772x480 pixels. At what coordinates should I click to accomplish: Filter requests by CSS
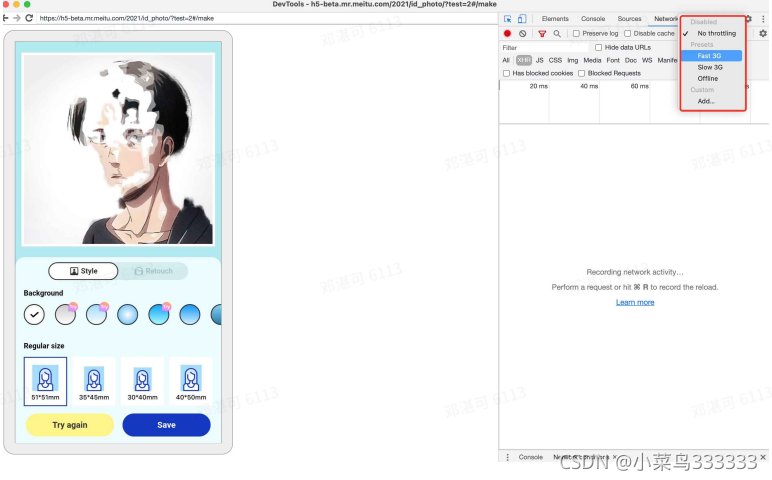[555, 60]
